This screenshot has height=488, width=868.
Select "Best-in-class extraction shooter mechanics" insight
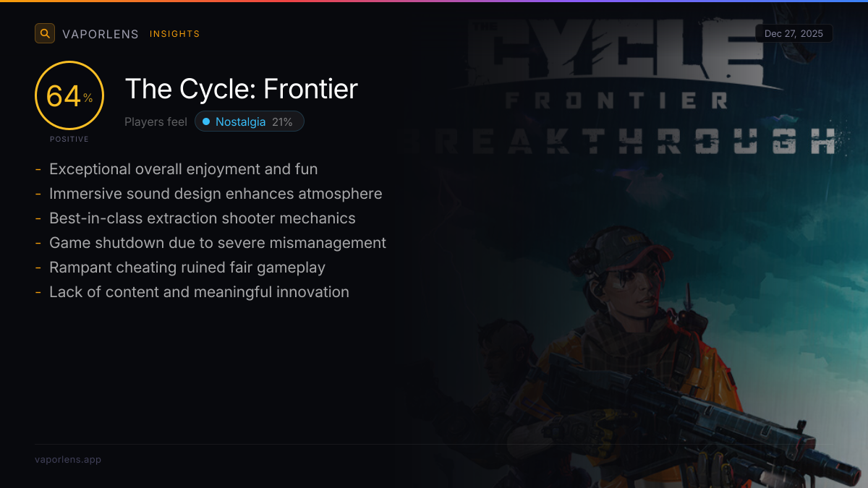click(x=202, y=218)
